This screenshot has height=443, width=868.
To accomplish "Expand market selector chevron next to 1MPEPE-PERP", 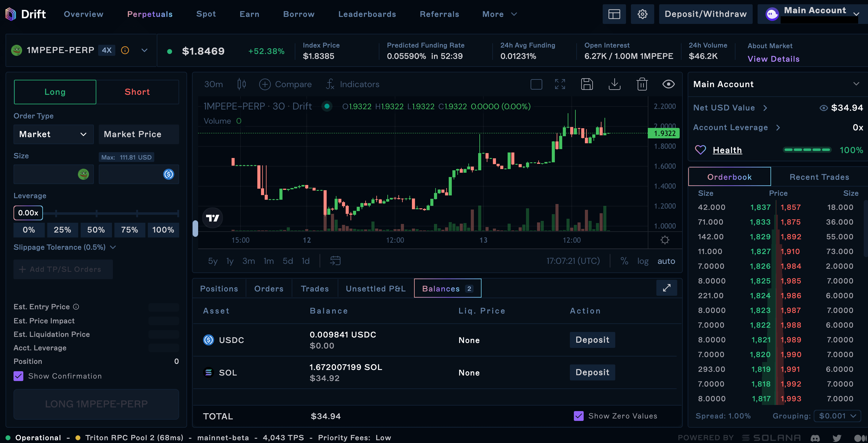I will [x=144, y=50].
